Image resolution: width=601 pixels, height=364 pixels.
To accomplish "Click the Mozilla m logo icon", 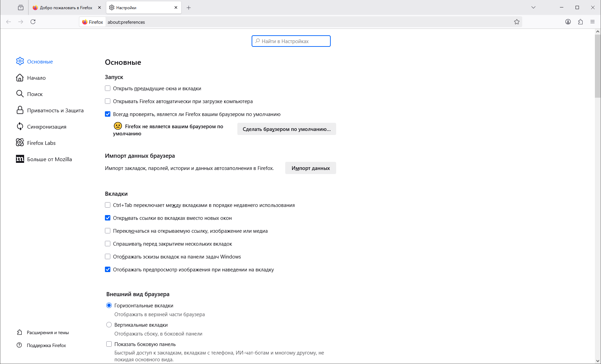I will point(20,159).
